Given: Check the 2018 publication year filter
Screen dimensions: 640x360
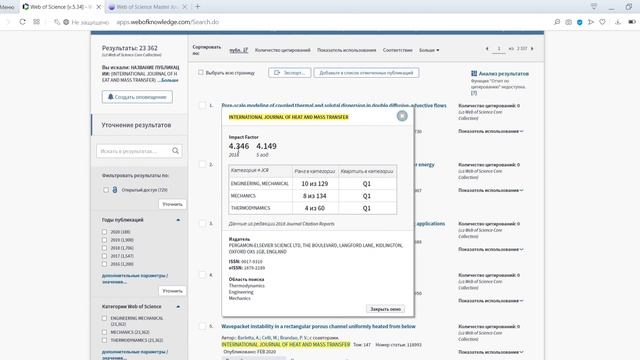Looking at the screenshot, I should [104, 248].
